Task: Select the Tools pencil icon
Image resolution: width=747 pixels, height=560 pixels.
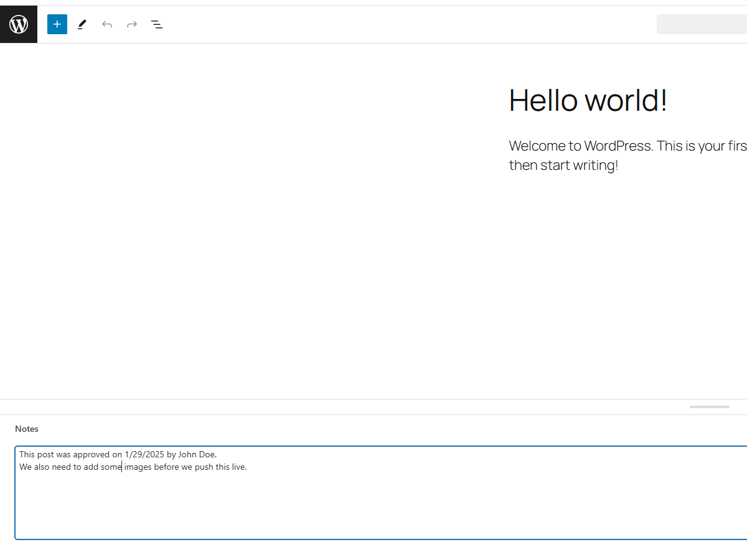Action: 82,24
